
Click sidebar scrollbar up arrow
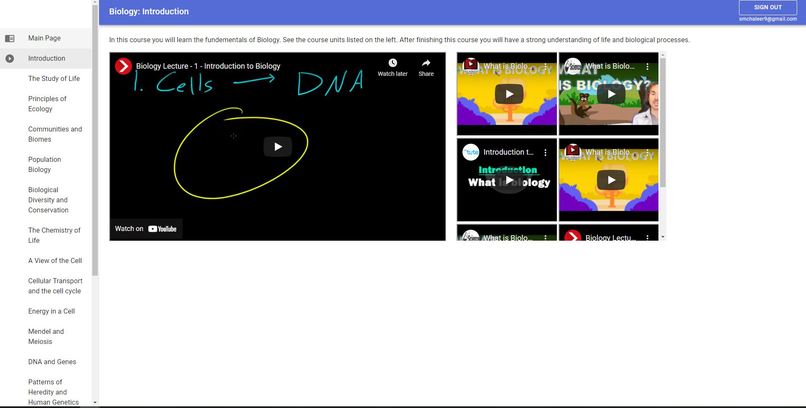(95, 3)
